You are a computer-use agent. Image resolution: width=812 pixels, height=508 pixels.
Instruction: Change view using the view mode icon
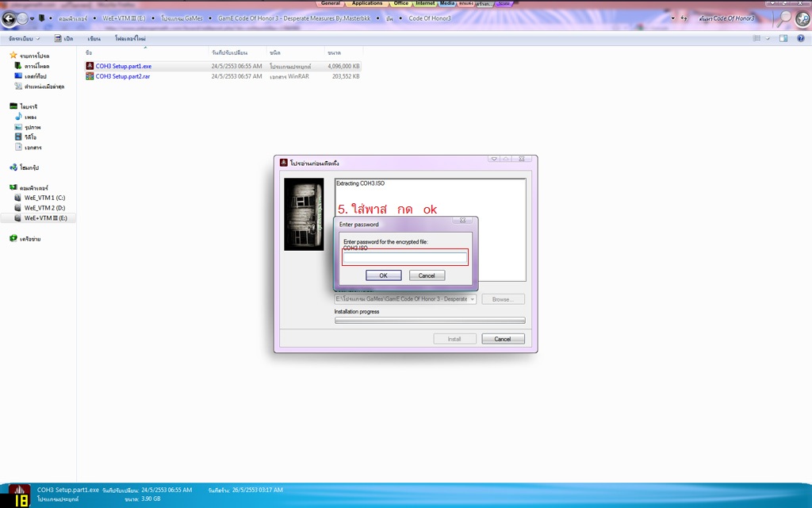[756, 38]
